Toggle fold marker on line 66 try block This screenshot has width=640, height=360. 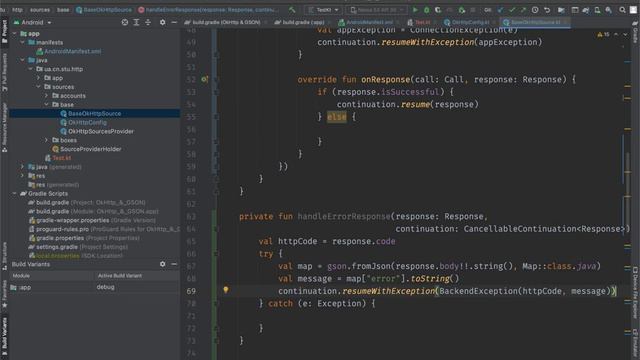pyautogui.click(x=216, y=254)
